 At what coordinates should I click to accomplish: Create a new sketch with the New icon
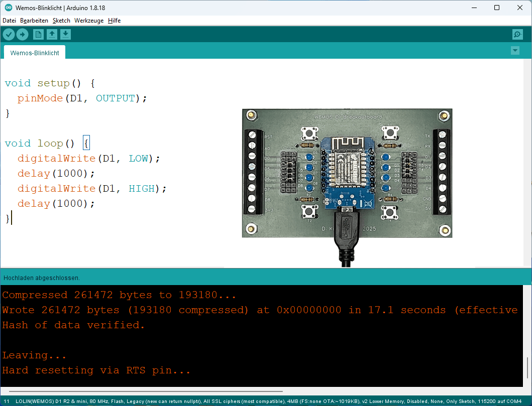38,34
